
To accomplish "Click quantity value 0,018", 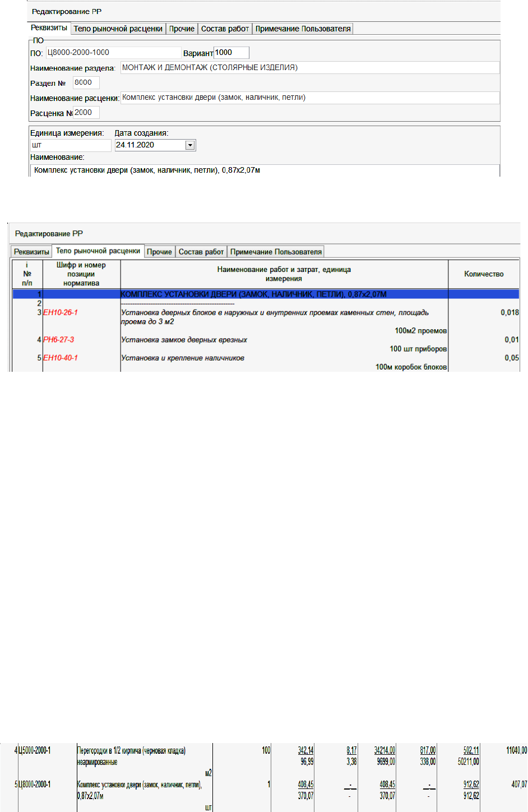I will (x=510, y=312).
